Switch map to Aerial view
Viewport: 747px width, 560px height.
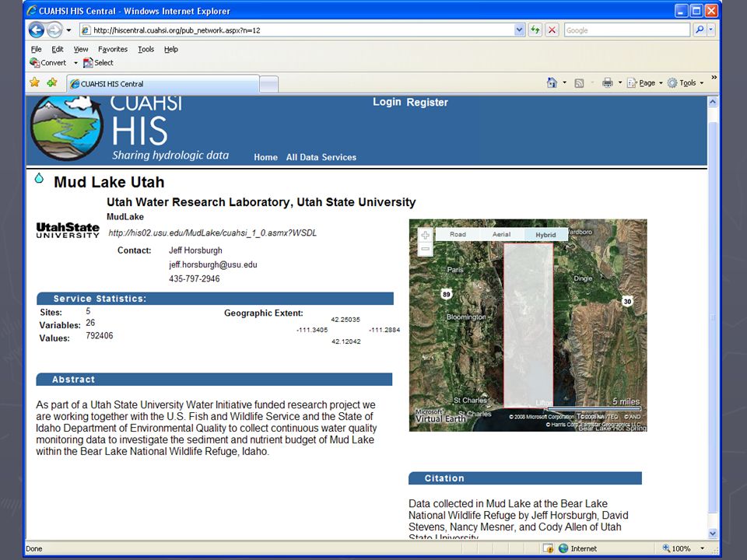[501, 234]
